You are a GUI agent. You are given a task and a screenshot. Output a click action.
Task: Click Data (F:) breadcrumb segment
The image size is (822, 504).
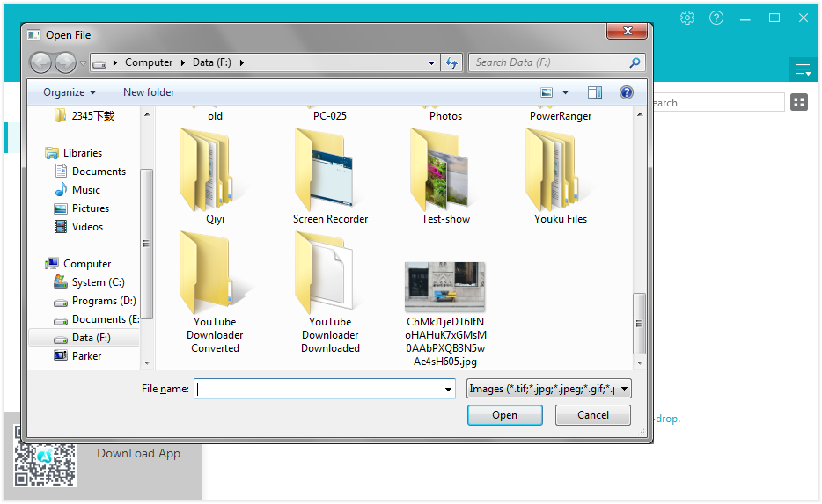(212, 62)
